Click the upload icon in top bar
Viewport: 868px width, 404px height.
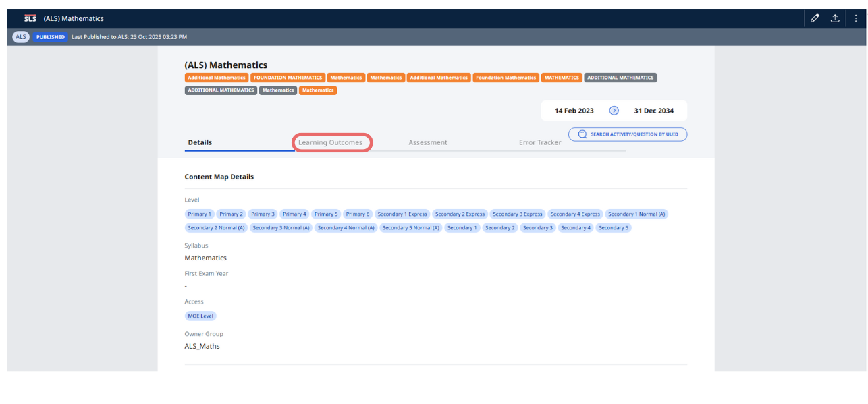pyautogui.click(x=835, y=18)
